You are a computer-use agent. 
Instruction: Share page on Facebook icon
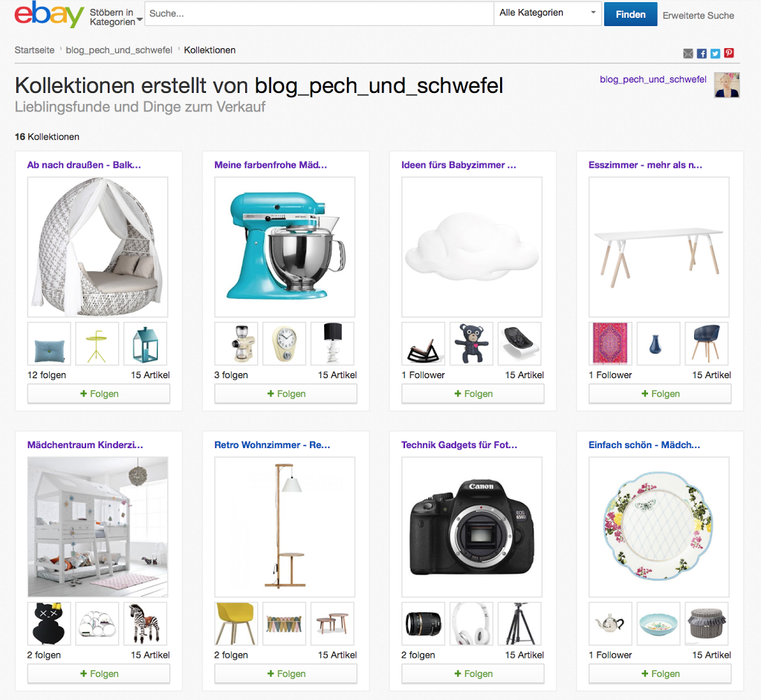pyautogui.click(x=702, y=54)
